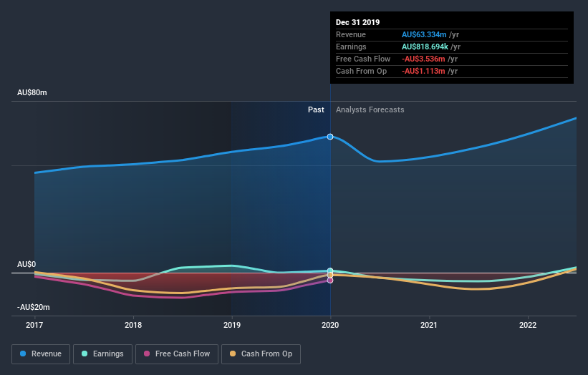Click the 2018 x-axis label
588x375 pixels.
coord(133,325)
